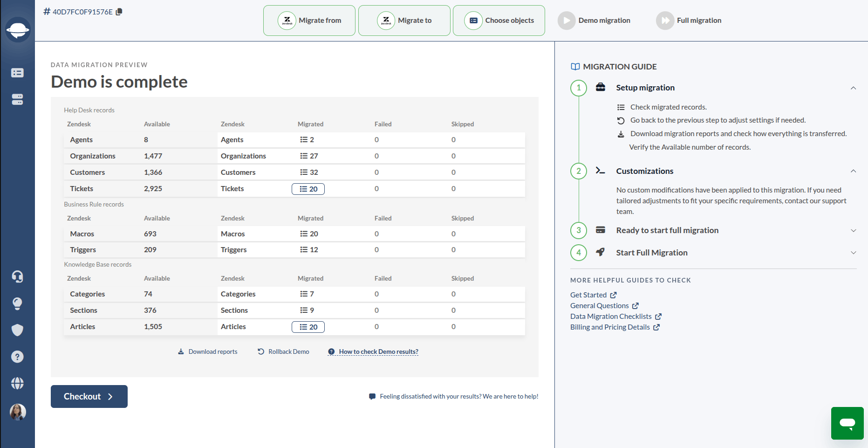Click the Articles available count 1,505
The height and width of the screenshot is (448, 868).
tap(153, 327)
